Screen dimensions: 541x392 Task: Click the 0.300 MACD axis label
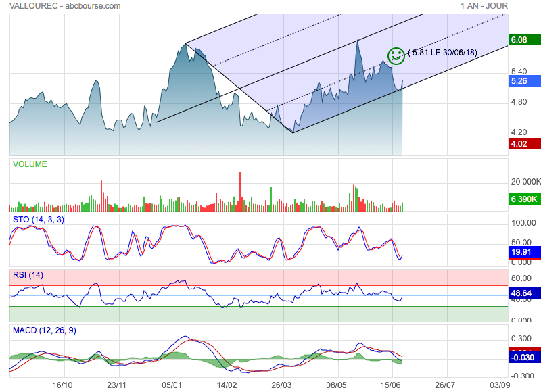click(521, 339)
